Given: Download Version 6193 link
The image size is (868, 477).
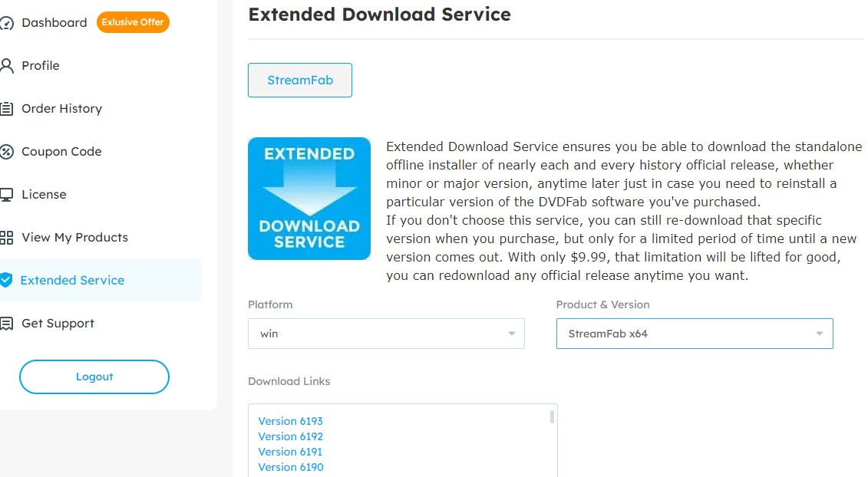Looking at the screenshot, I should pyautogui.click(x=290, y=421).
